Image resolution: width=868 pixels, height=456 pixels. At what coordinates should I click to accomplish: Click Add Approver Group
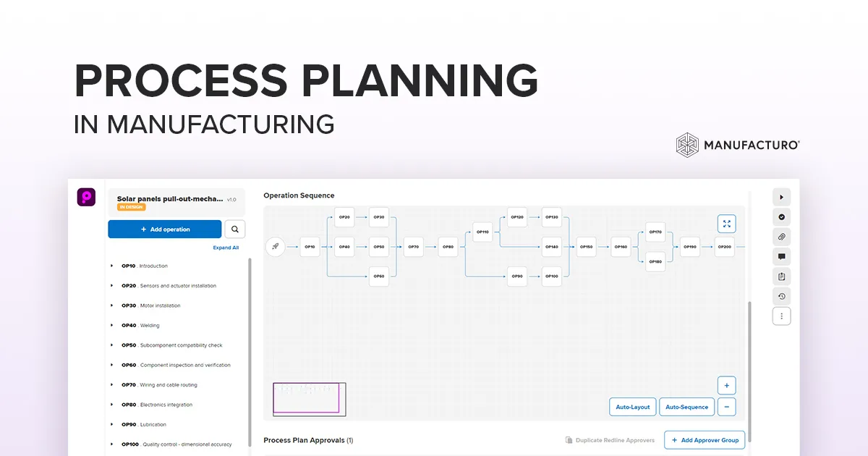[705, 440]
